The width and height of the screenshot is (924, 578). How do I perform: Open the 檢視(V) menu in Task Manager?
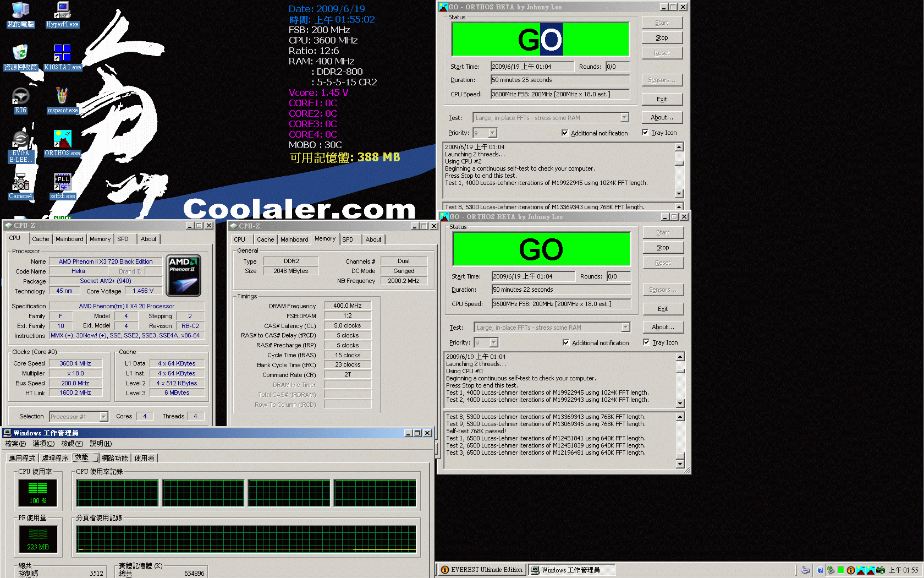tap(72, 444)
